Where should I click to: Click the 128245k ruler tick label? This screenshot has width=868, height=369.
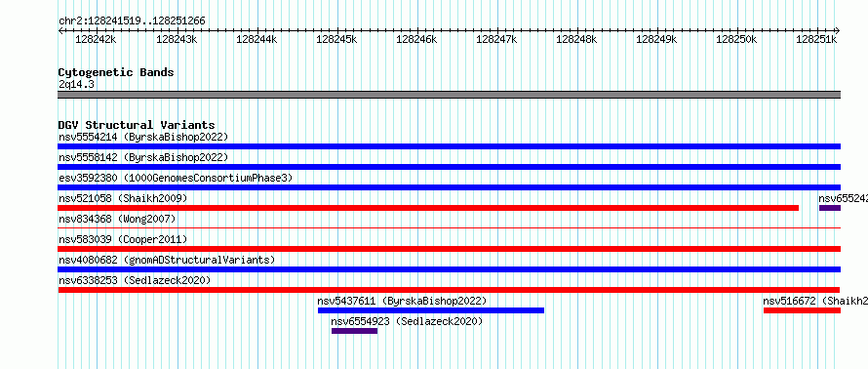pos(336,39)
